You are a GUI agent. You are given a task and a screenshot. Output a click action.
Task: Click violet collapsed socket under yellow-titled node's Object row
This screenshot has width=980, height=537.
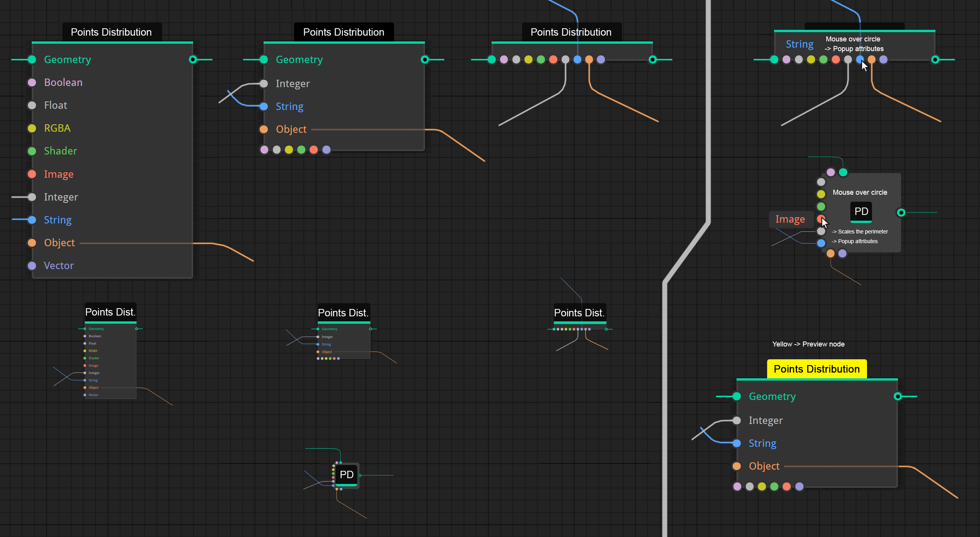click(800, 487)
